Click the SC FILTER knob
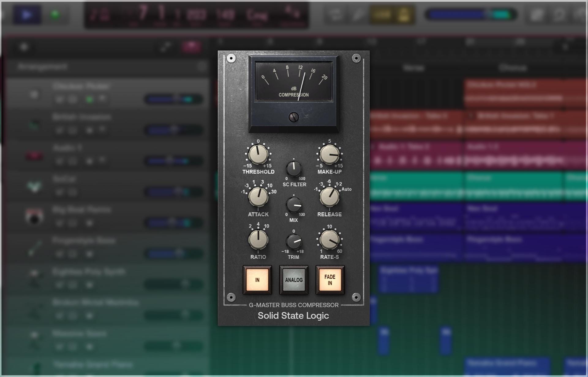Screen dimensions: 588x377 [294, 169]
